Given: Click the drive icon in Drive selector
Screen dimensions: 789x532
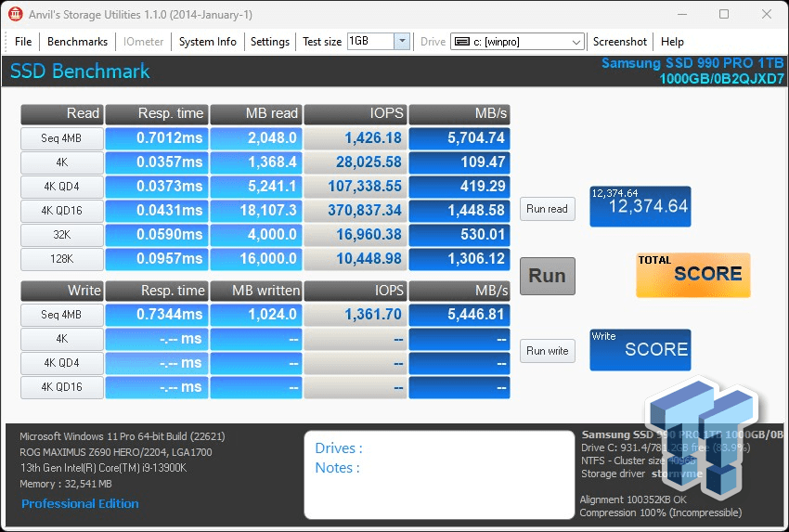Looking at the screenshot, I should [x=462, y=41].
